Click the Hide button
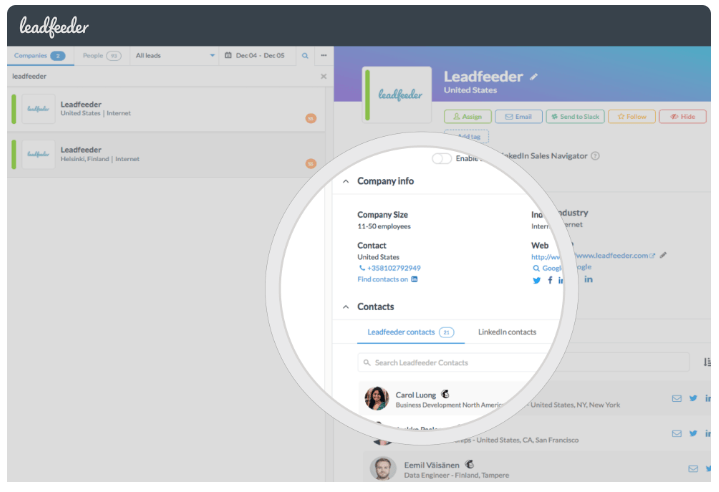The height and width of the screenshot is (492, 719). point(683,116)
